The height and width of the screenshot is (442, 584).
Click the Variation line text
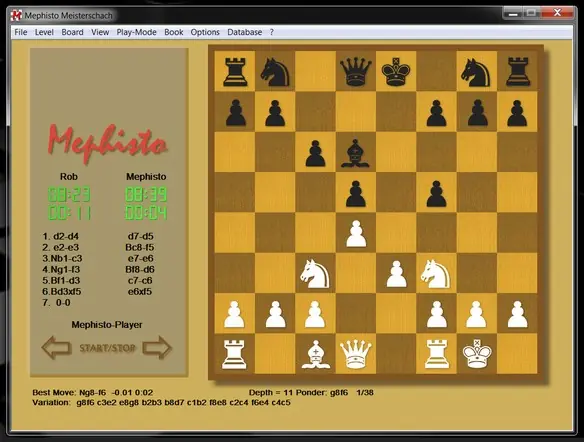pos(161,403)
